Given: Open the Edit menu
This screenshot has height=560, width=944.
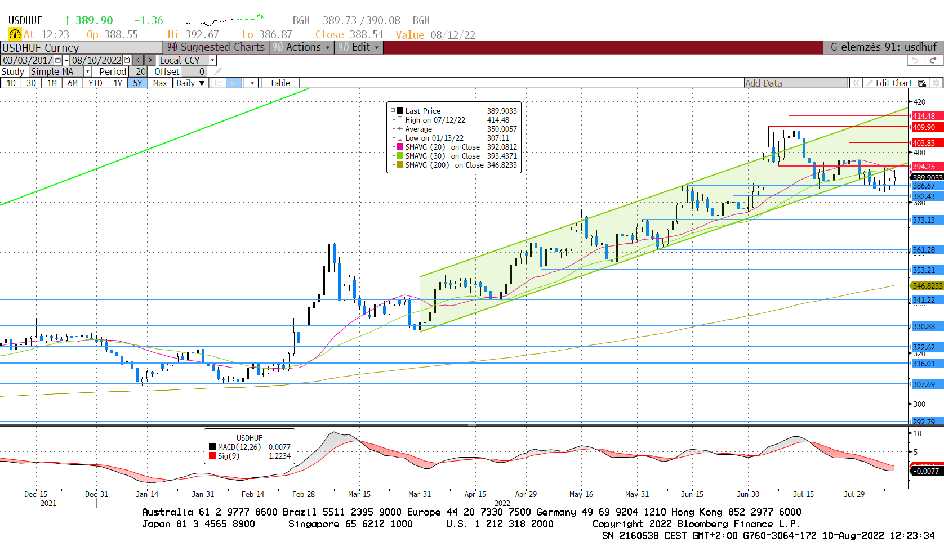Looking at the screenshot, I should (359, 47).
